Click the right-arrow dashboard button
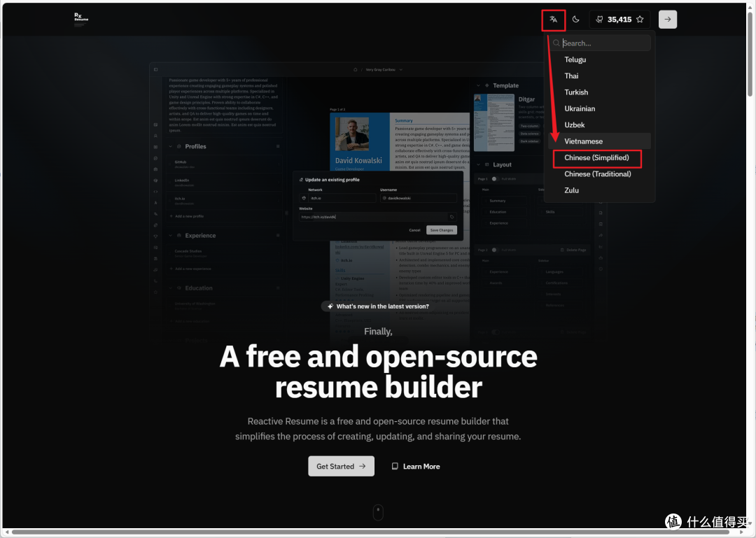The height and width of the screenshot is (538, 756). pos(668,20)
